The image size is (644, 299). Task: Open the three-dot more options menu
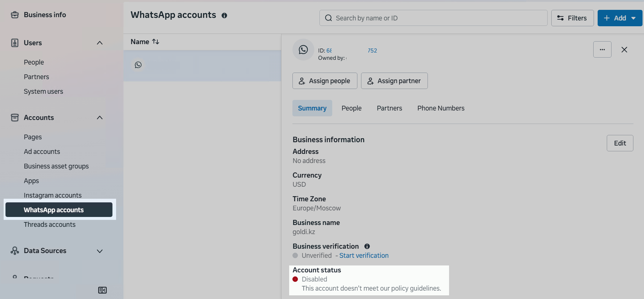(x=602, y=50)
